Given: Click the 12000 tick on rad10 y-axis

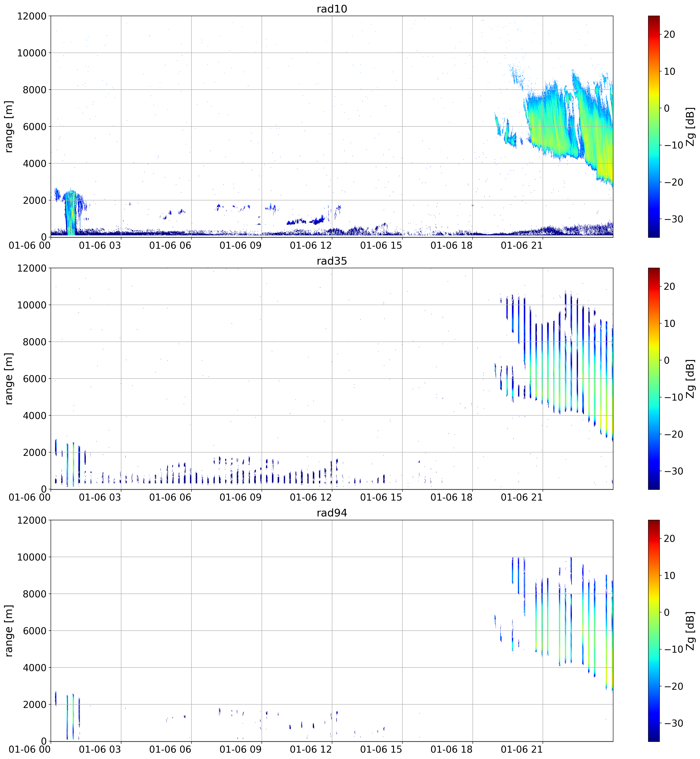Looking at the screenshot, I should (32, 16).
